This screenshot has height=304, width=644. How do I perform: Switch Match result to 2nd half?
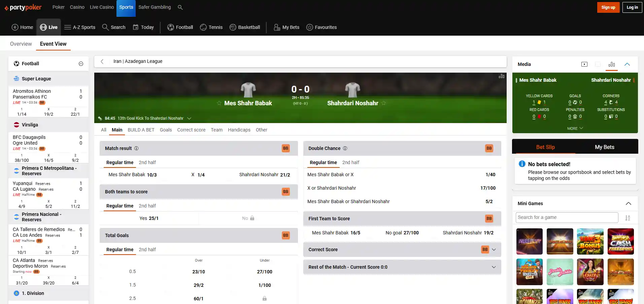pyautogui.click(x=147, y=162)
